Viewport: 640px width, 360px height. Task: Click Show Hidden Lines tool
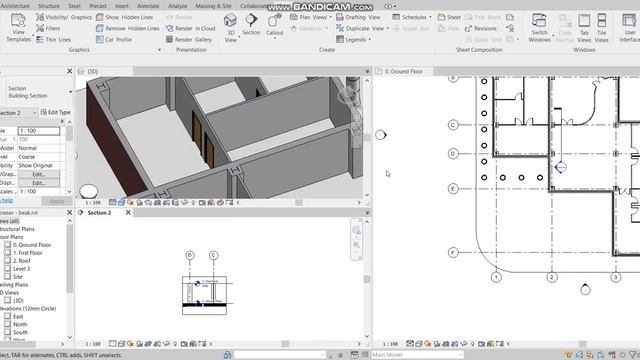[x=124, y=17]
